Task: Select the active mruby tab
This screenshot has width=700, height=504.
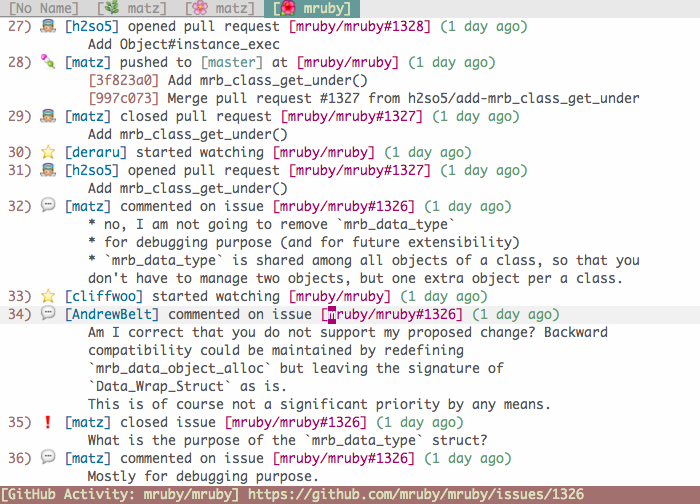Action: click(312, 8)
